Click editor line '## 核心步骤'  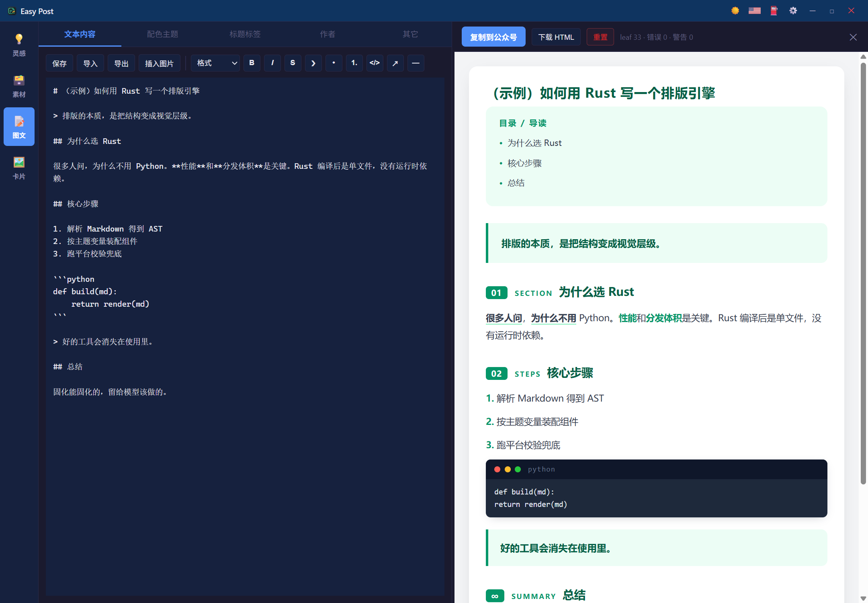coord(76,204)
